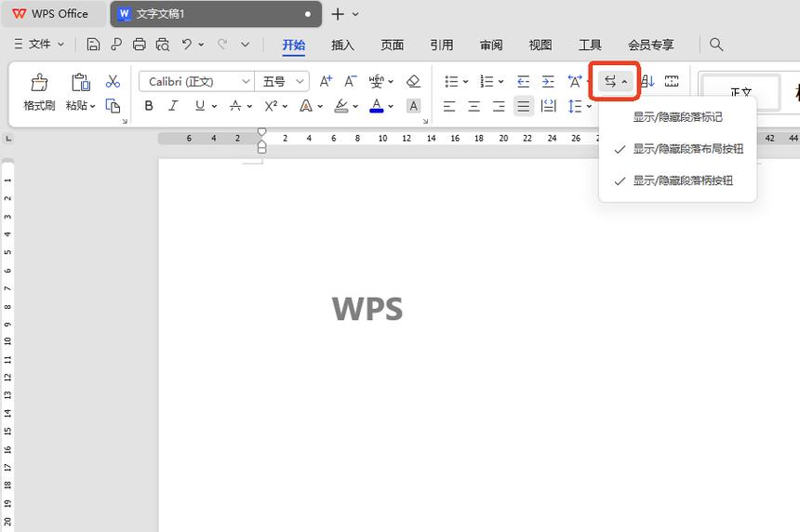Image resolution: width=800 pixels, height=532 pixels.
Task: Click the Cut scissors icon
Action: [113, 82]
